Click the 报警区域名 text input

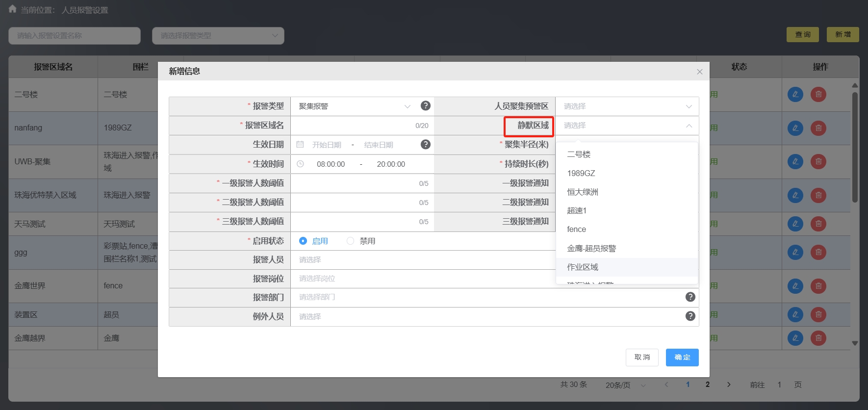[x=351, y=126]
